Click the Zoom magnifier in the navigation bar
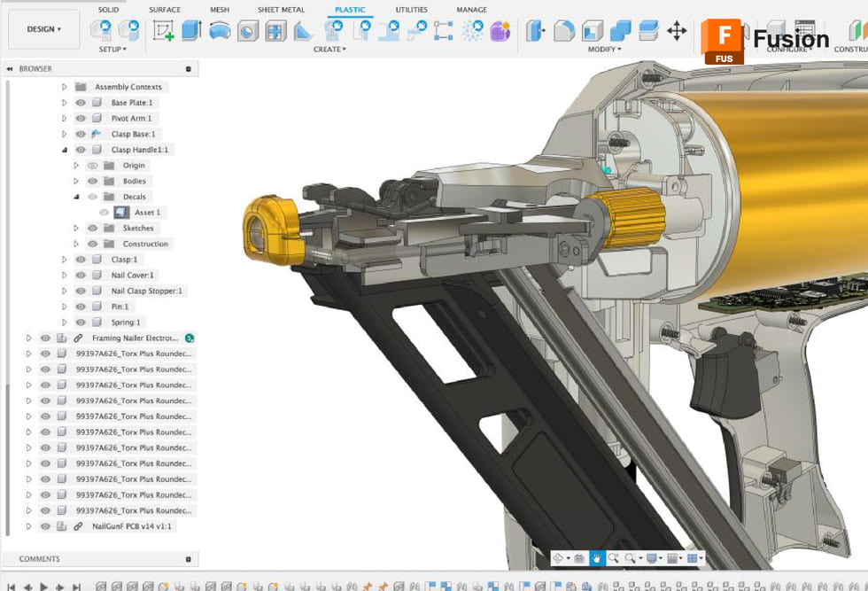868x591 pixels. (x=613, y=558)
